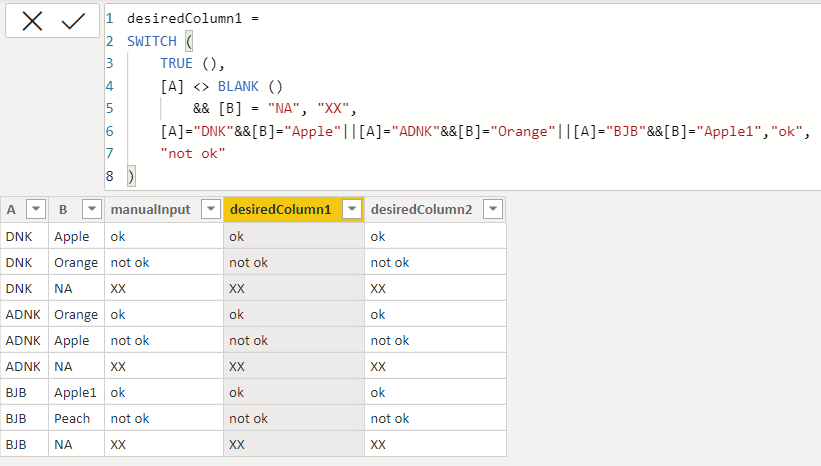Click closing parenthesis on formula line 8
Screen dimensions: 821x466
(x=131, y=176)
